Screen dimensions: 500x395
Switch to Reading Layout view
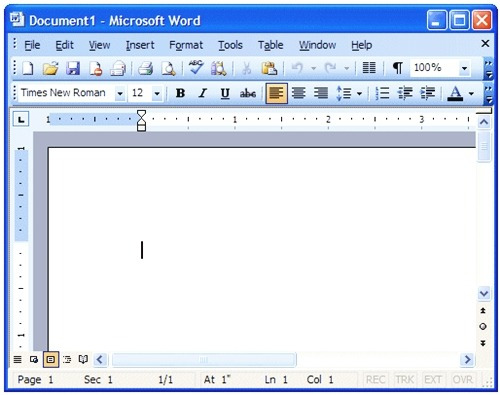[83, 359]
